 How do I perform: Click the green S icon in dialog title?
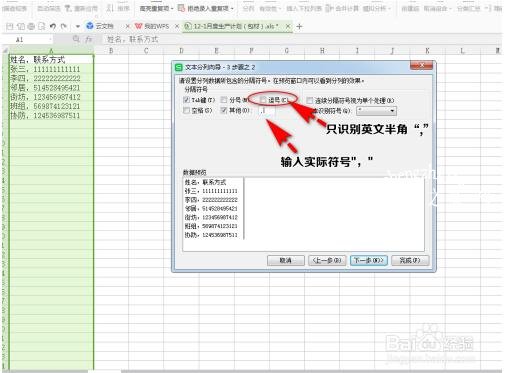[179, 67]
